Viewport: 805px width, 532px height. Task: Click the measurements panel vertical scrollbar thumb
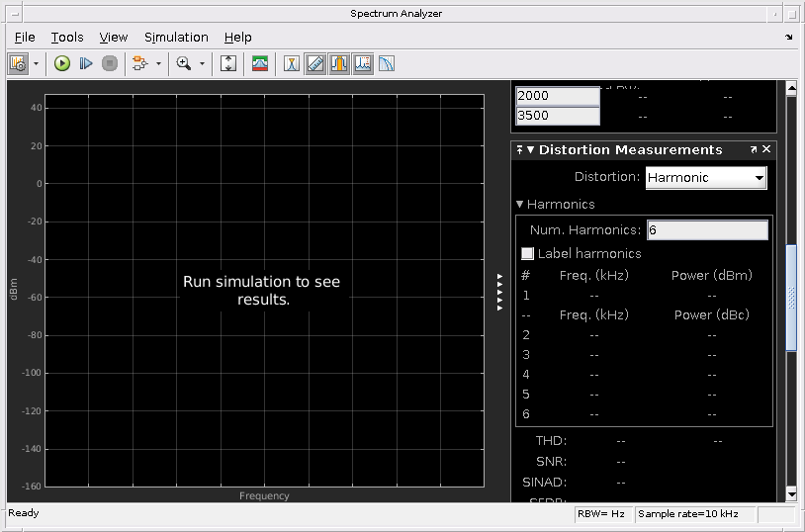(x=791, y=297)
